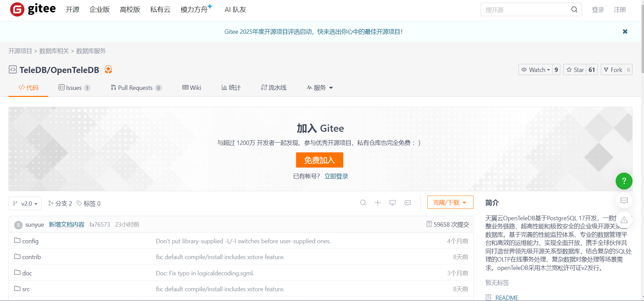
Task: Open the 数据库相关 breadcrumb
Action: 54,51
